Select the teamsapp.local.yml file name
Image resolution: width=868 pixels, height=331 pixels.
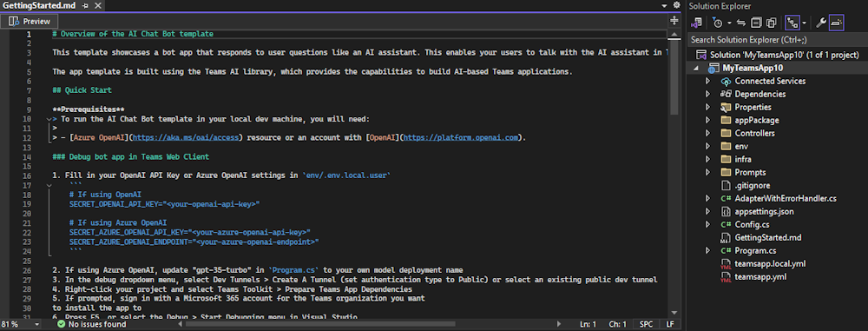pos(770,263)
